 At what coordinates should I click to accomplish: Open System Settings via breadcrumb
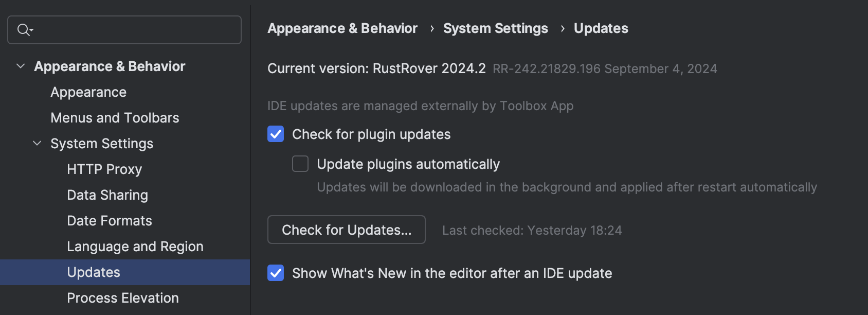coord(496,28)
